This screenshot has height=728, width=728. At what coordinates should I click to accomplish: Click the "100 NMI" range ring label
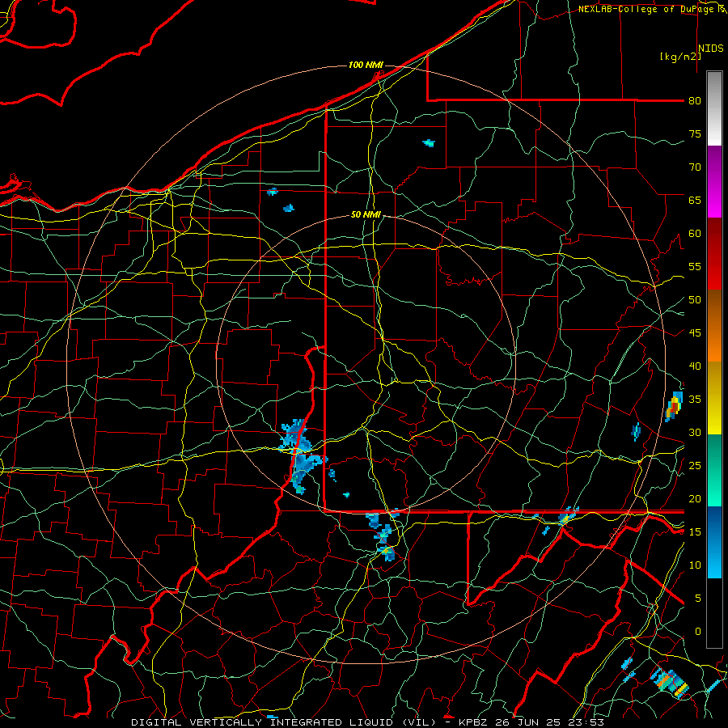pyautogui.click(x=366, y=65)
